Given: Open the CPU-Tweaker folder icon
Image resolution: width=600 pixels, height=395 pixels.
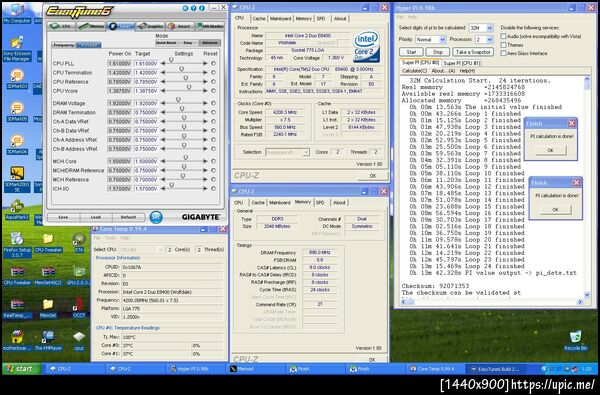Looking at the screenshot, I should point(48,243).
